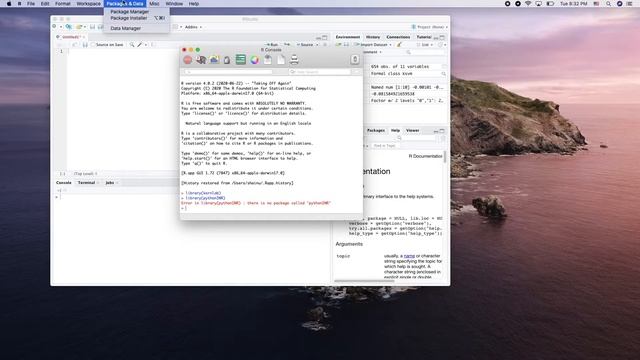Select Data Manager menu entry
Screen dimensions: 640x360
pos(125,28)
